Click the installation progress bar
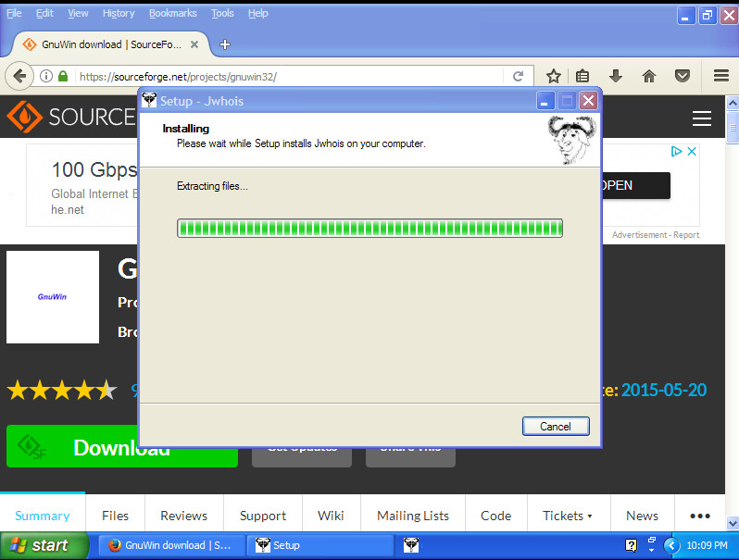This screenshot has height=560, width=739. pyautogui.click(x=370, y=228)
